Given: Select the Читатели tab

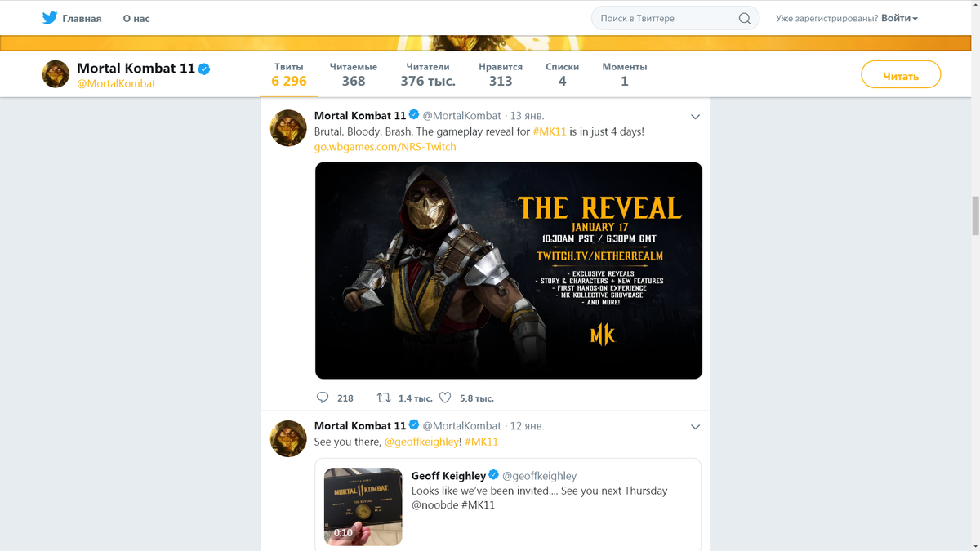Looking at the screenshot, I should tap(428, 74).
